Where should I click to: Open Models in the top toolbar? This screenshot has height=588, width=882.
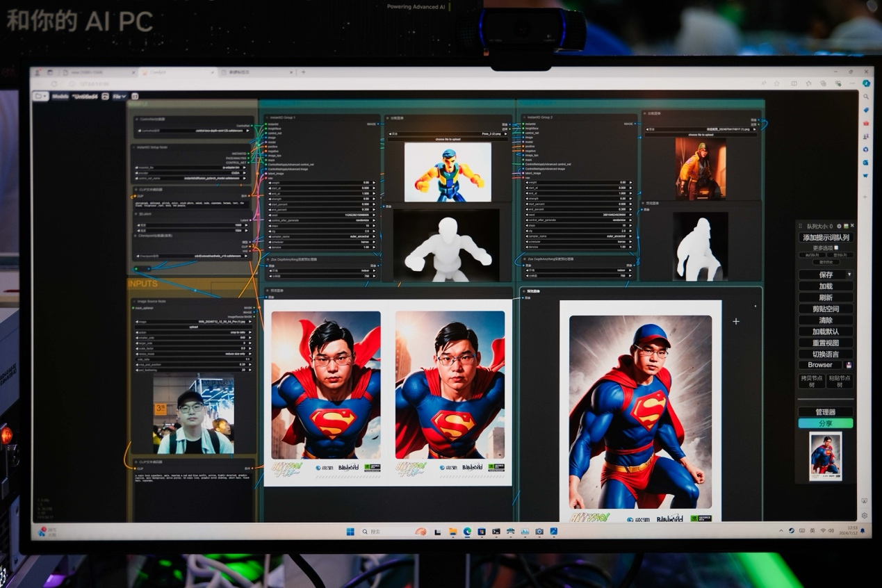click(x=60, y=96)
